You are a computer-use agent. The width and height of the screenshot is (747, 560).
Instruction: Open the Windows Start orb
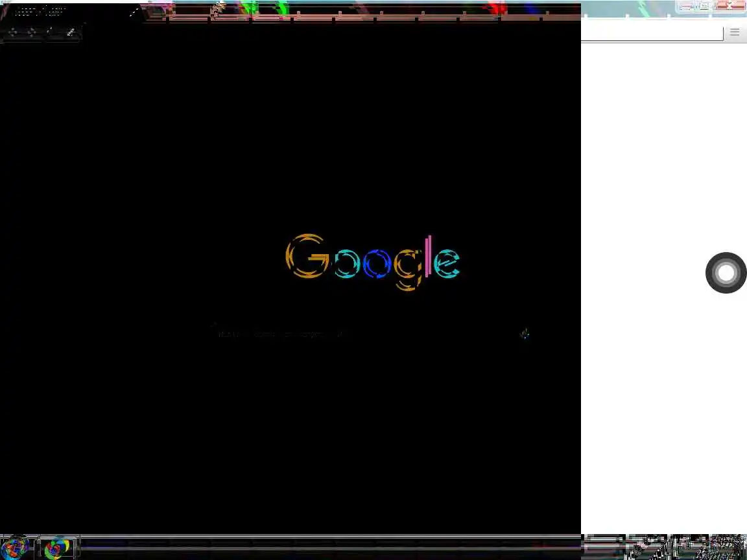(x=16, y=547)
